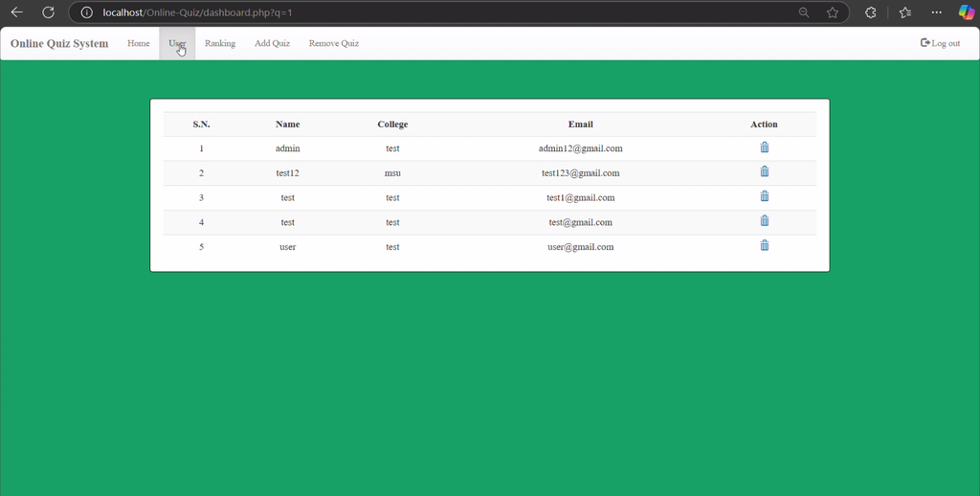Add this page to favorites star
Screen dimensions: 980x496
click(833, 12)
